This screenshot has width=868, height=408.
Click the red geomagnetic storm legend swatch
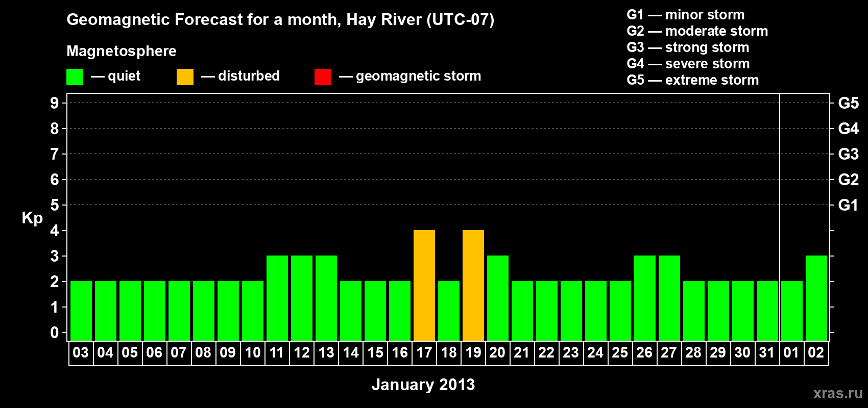coord(323,77)
